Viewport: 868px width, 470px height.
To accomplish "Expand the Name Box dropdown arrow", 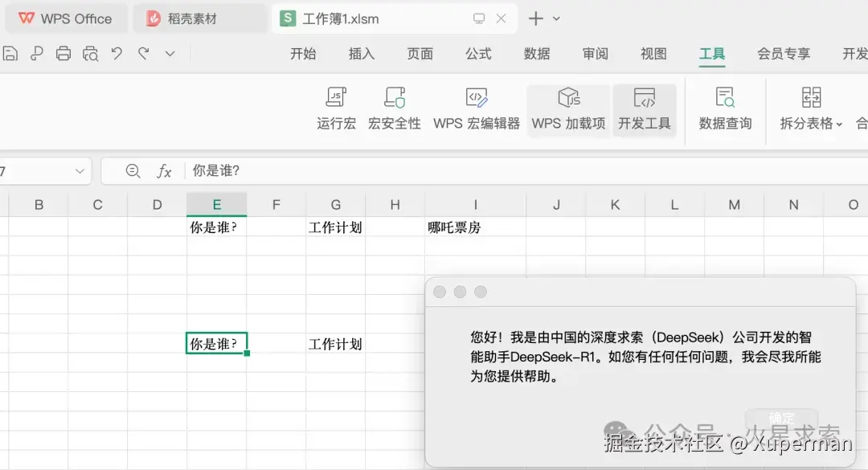I will tap(80, 171).
